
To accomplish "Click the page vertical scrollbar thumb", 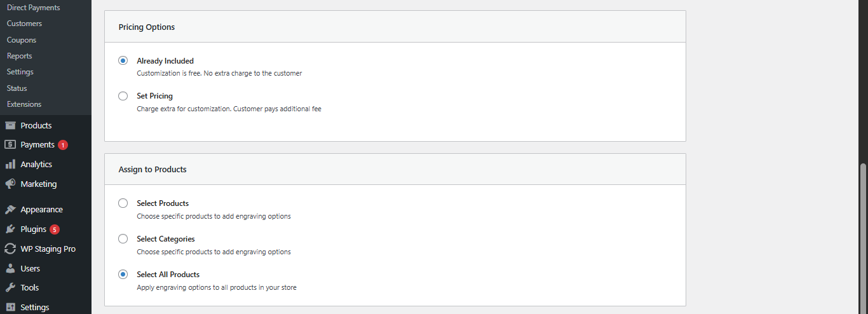I will [x=863, y=238].
